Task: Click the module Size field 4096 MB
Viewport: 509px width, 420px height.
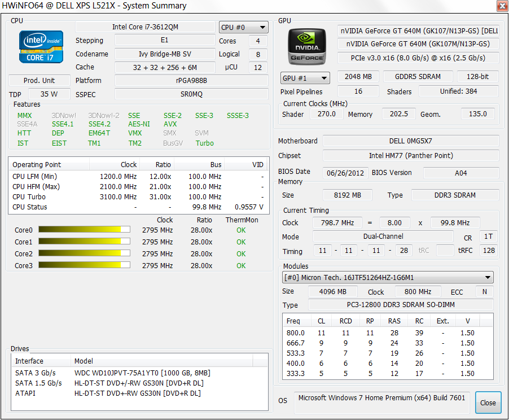Action: coord(333,291)
